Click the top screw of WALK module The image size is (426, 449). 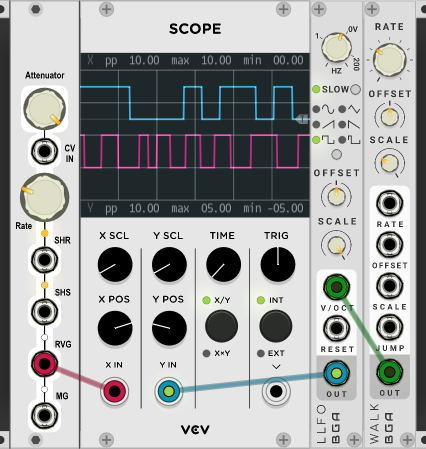[372, 9]
